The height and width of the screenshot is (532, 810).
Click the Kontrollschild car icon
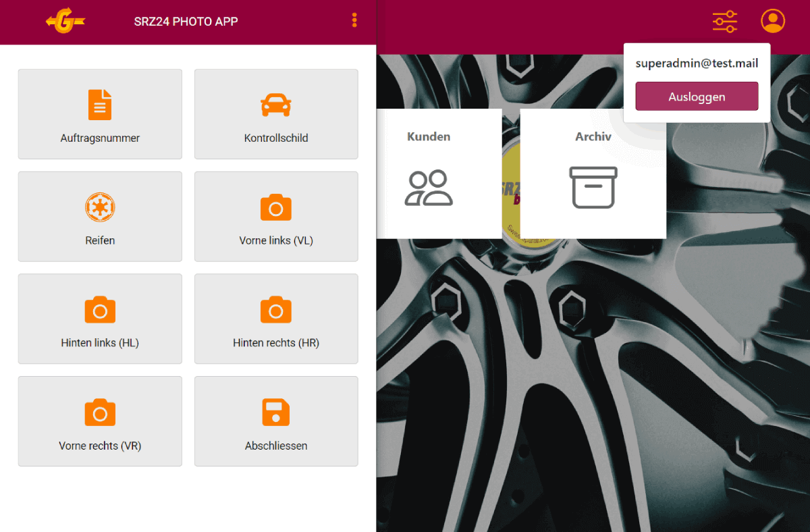click(x=275, y=105)
